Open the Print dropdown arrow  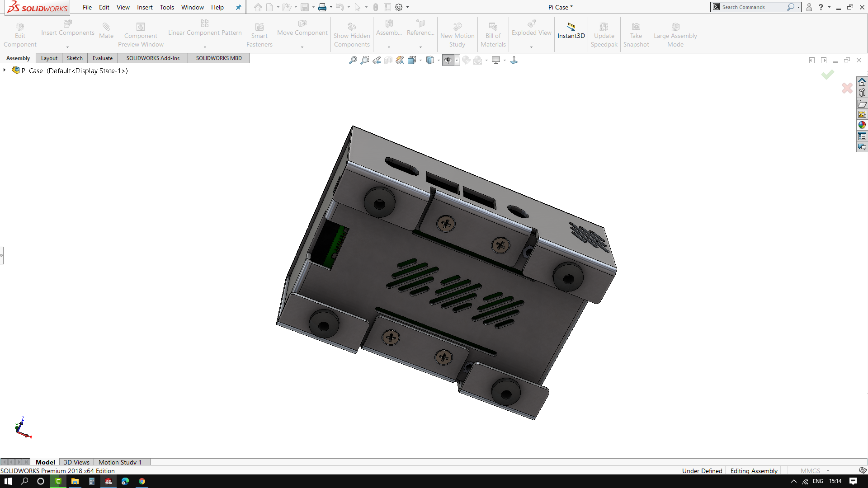[331, 7]
